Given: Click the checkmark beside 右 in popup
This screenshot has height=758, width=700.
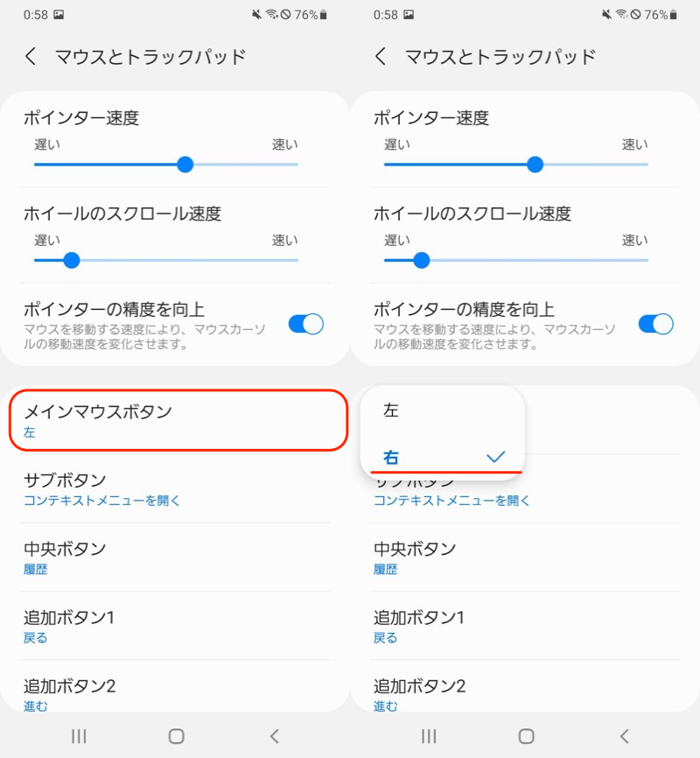Looking at the screenshot, I should 496,457.
